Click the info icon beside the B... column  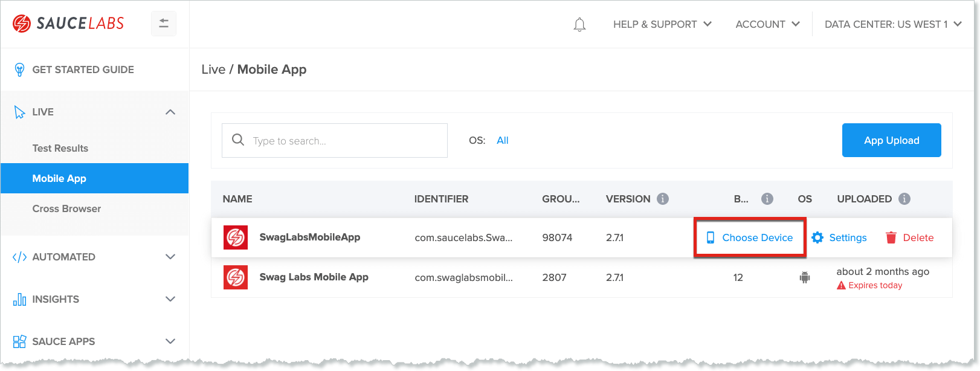767,199
